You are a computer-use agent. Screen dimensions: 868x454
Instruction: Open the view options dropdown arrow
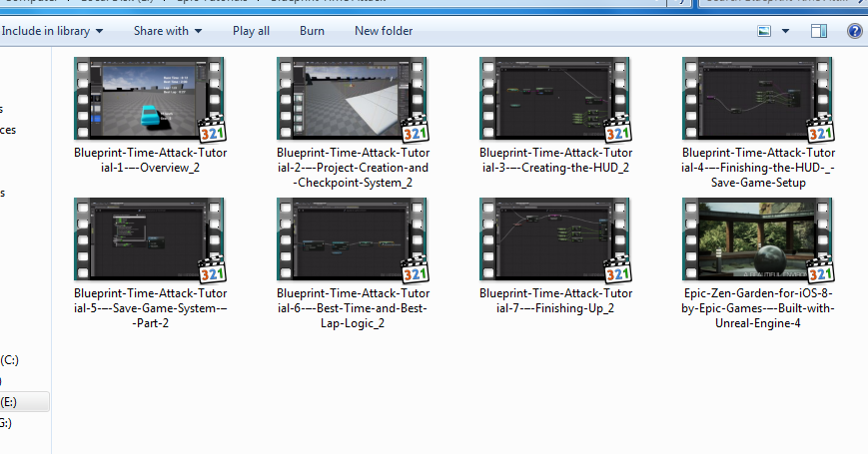coord(785,31)
